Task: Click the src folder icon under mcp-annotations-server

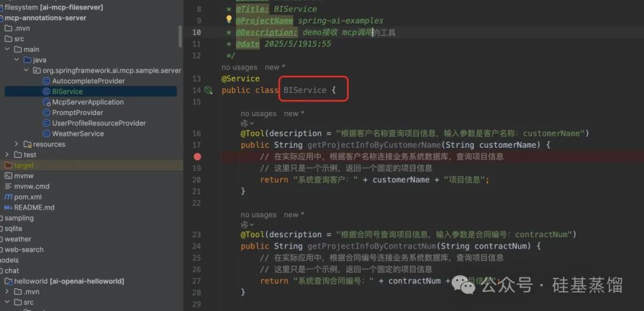Action: click(8, 39)
